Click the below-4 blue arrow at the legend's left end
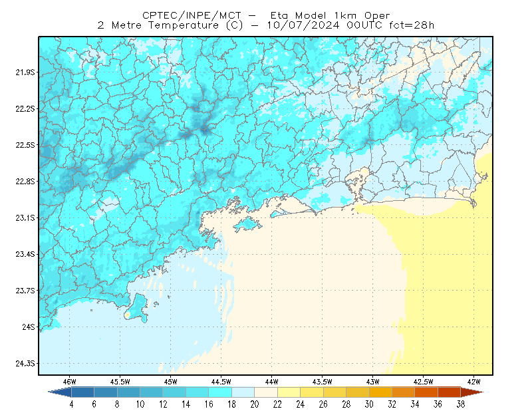This screenshot has height=411, width=532. [x=60, y=392]
